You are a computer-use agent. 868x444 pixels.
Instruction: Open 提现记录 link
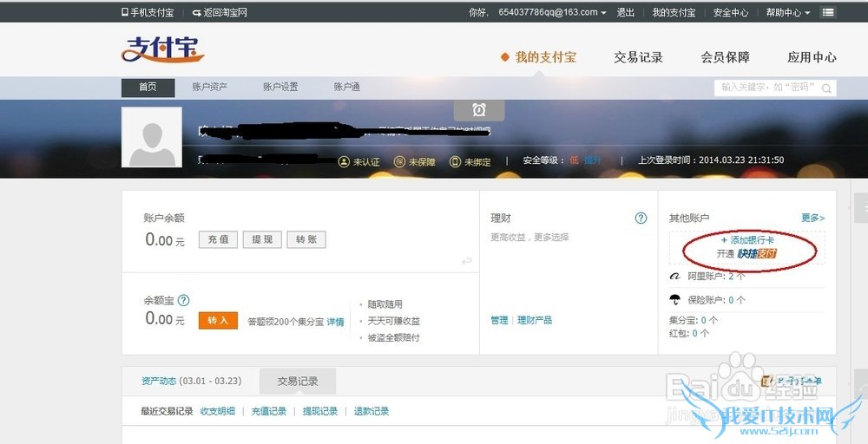click(x=320, y=411)
